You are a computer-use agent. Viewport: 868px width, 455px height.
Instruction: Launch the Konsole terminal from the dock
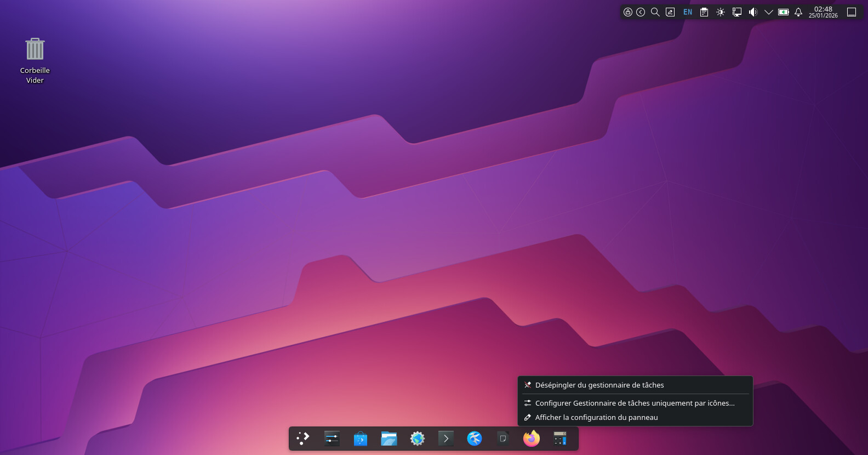click(446, 439)
